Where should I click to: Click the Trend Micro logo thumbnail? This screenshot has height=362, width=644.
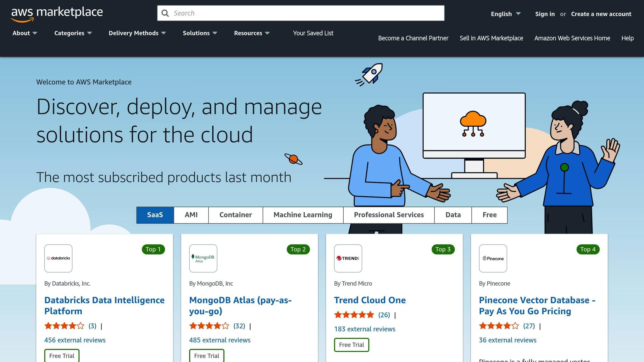pos(348,258)
